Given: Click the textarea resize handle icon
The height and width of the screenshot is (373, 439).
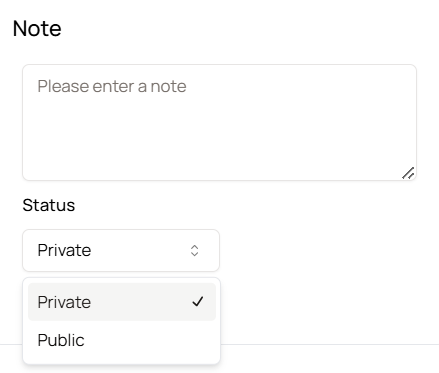Looking at the screenshot, I should click(x=408, y=173).
